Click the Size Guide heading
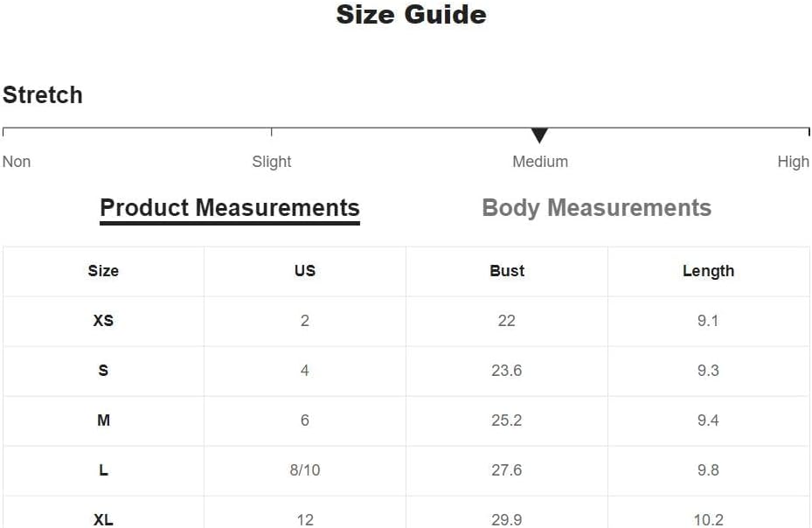The height and width of the screenshot is (528, 812). tap(411, 15)
